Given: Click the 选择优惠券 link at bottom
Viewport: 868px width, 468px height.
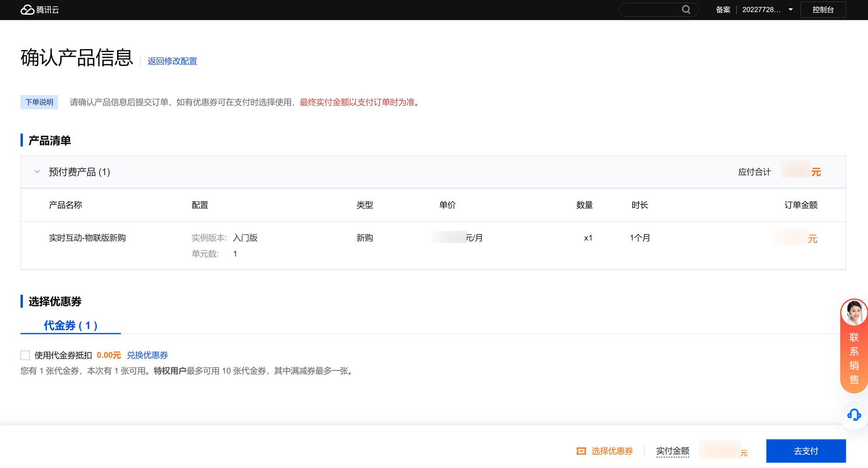Looking at the screenshot, I should (x=612, y=451).
